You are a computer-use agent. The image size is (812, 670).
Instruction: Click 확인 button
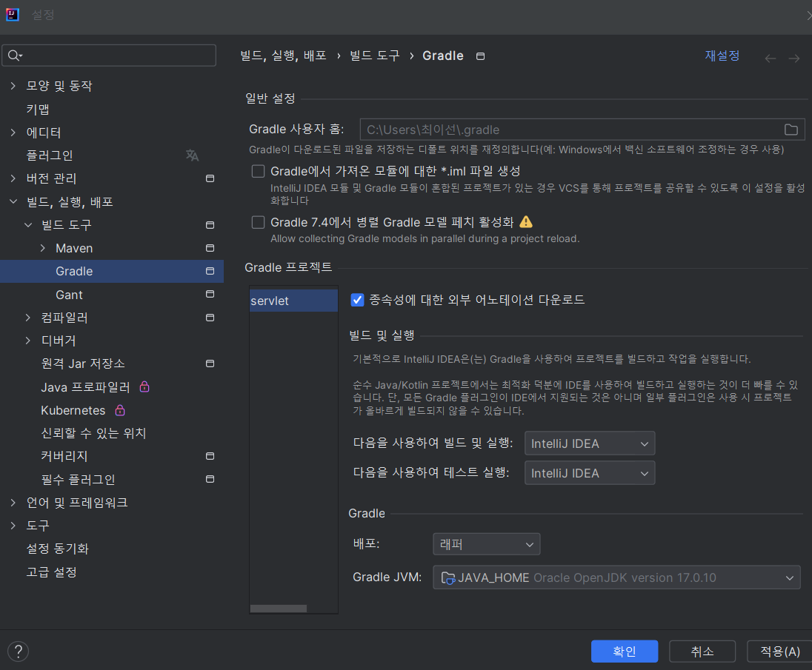[x=625, y=651]
